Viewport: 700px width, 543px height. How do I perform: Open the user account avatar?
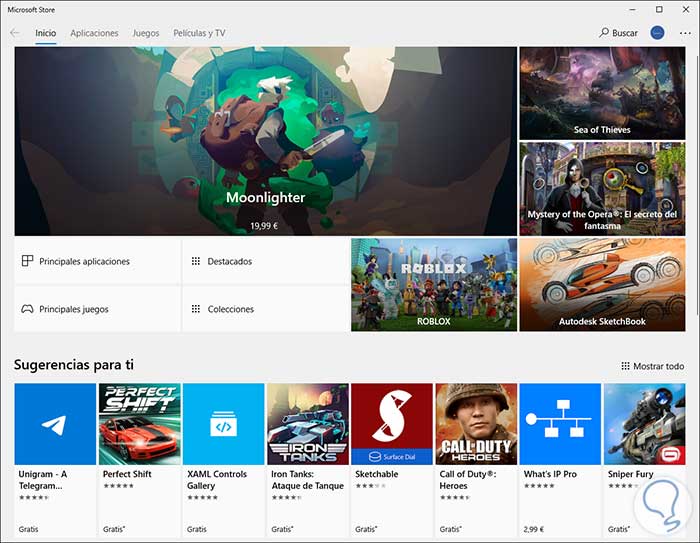pos(657,33)
